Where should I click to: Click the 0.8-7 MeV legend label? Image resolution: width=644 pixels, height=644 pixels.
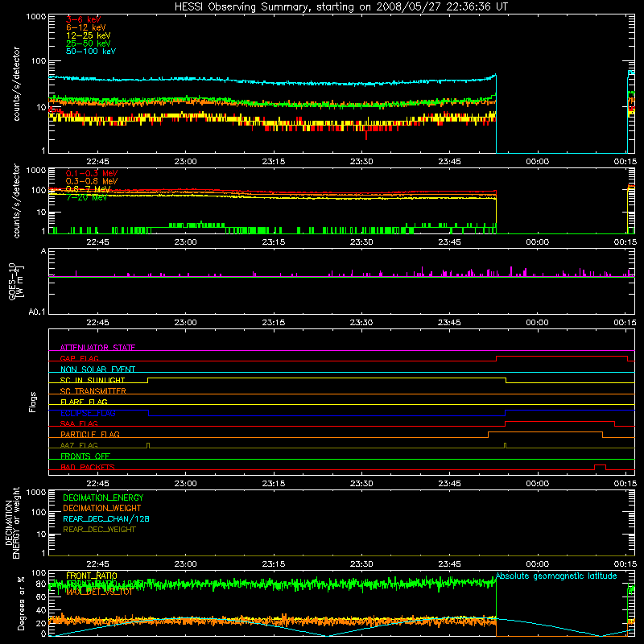click(89, 189)
